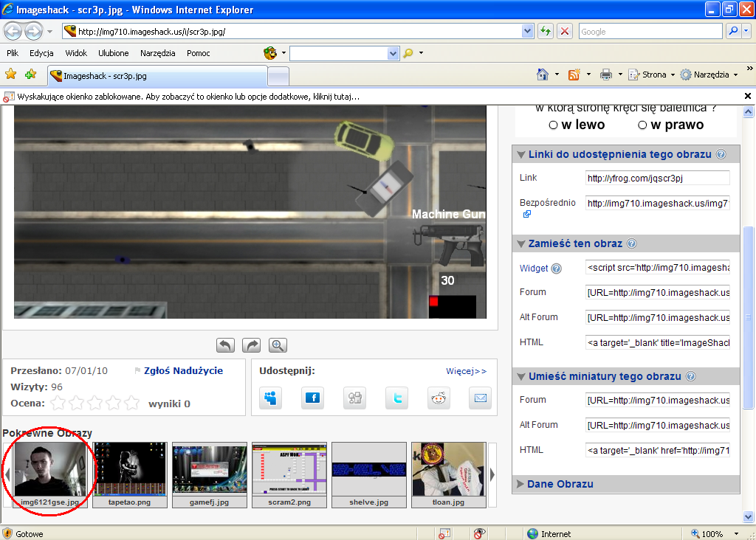Click the rotate right icon below image
Image resolution: width=756 pixels, height=540 pixels.
pyautogui.click(x=252, y=345)
